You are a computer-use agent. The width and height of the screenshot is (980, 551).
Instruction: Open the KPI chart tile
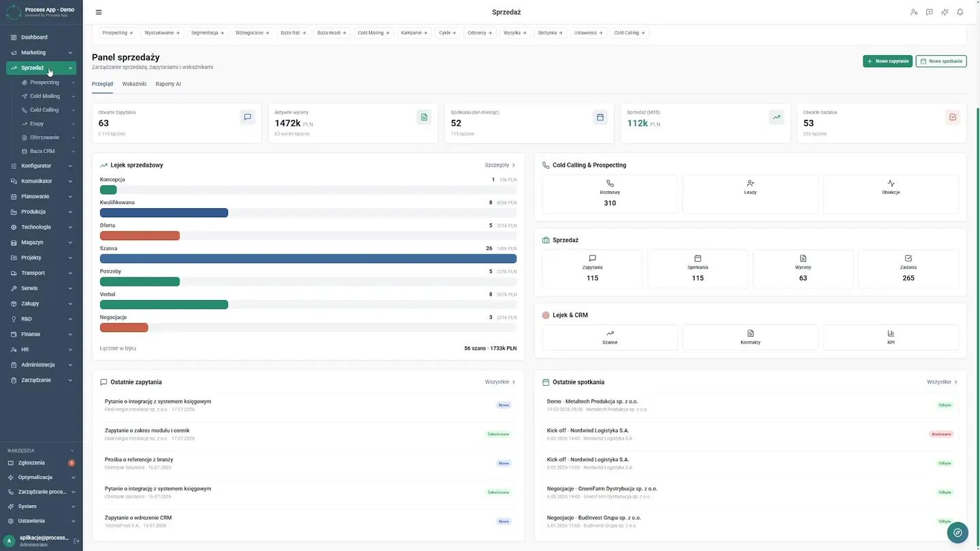tap(891, 337)
